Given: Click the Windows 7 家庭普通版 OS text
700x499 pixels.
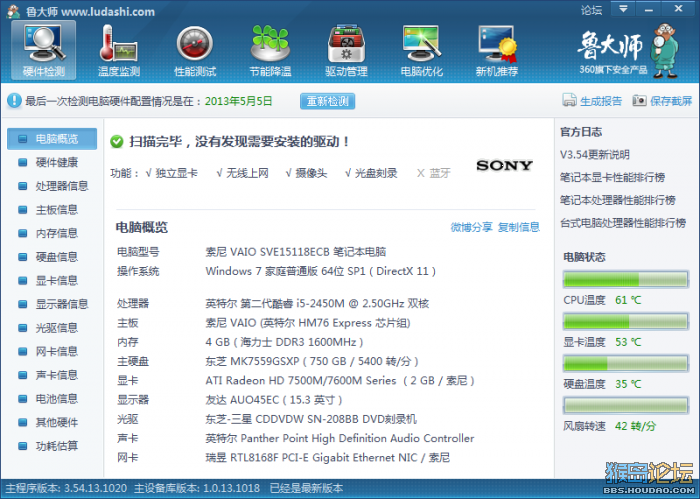Looking at the screenshot, I should (x=321, y=271).
